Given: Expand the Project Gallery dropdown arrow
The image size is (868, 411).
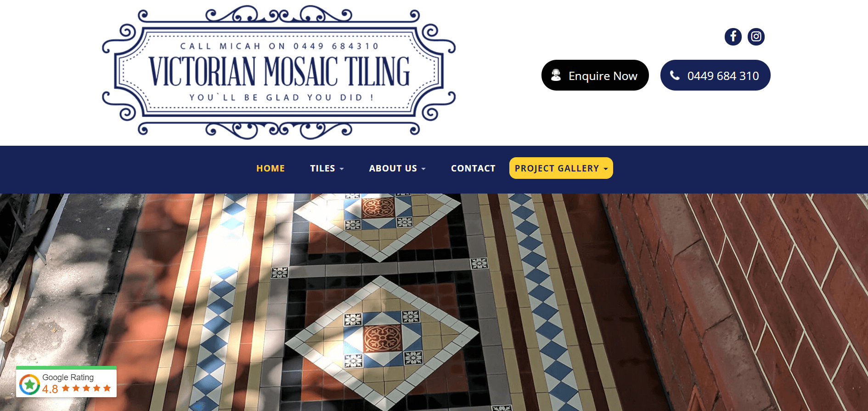Looking at the screenshot, I should click(605, 169).
